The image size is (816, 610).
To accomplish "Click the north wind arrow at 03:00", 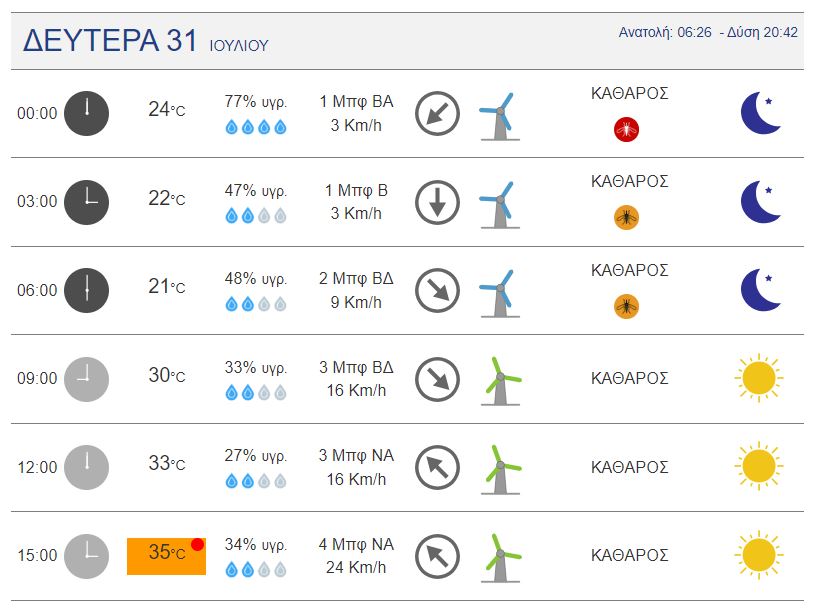I will click(437, 202).
